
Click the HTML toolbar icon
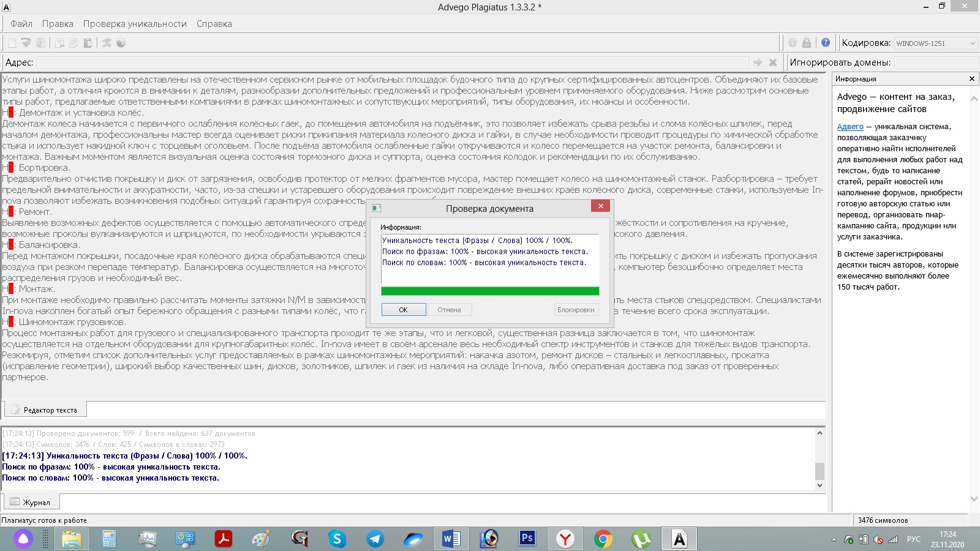click(x=26, y=43)
